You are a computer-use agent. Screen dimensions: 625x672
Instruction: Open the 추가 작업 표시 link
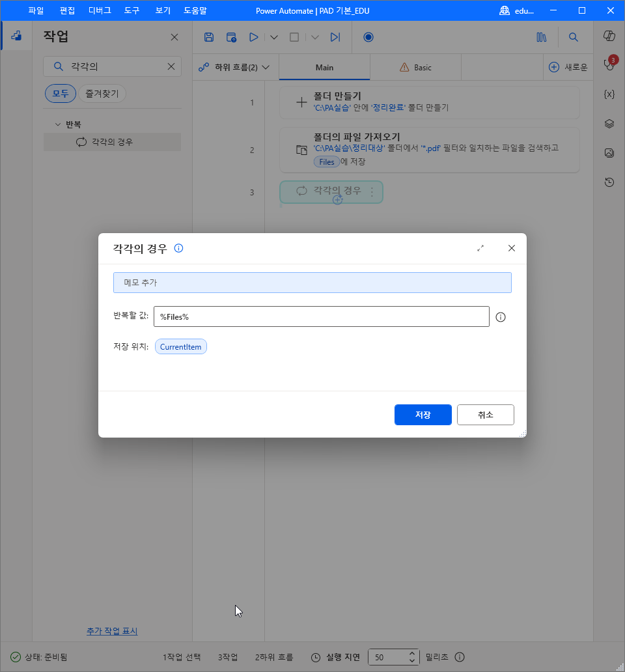(112, 631)
